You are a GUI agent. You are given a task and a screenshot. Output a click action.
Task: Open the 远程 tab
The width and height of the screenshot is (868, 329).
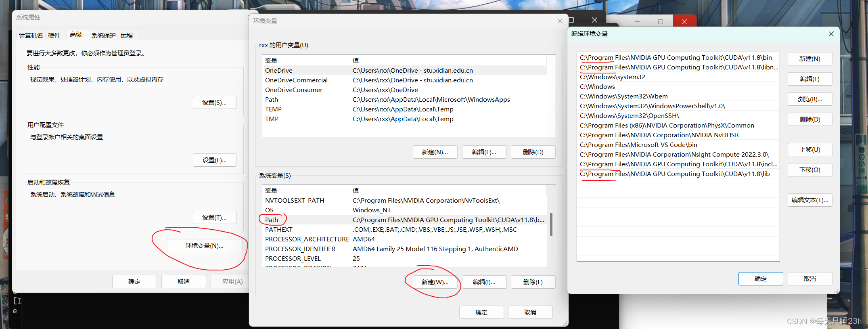[127, 35]
